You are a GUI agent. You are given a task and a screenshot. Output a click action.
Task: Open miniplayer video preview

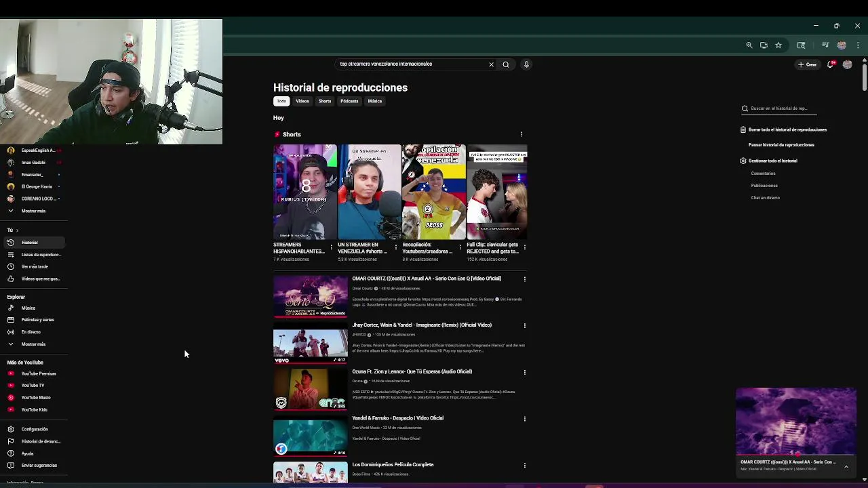point(796,420)
